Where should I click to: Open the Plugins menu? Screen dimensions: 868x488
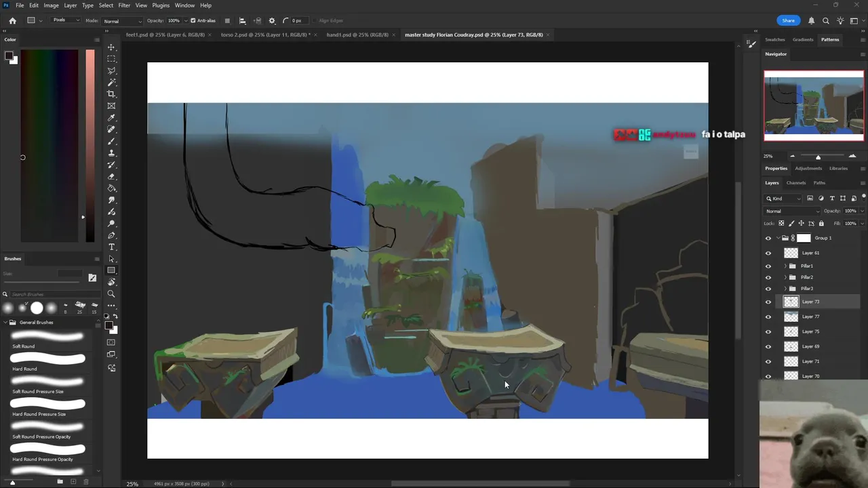coord(161,5)
